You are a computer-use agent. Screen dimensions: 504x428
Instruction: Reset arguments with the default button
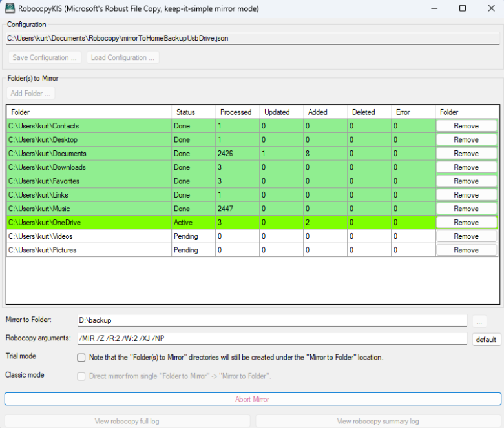pyautogui.click(x=485, y=340)
